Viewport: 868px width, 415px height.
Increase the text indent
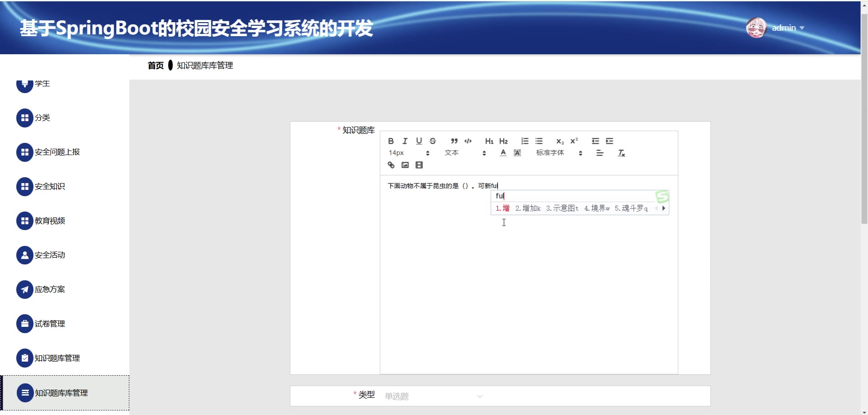point(609,141)
